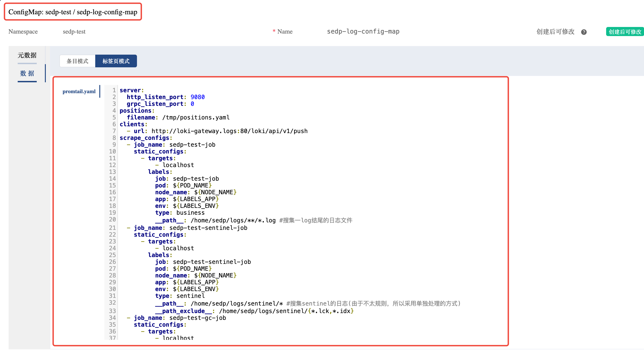The width and height of the screenshot is (644, 350).
Task: Click the 创建后可修改 label text
Action: (x=555, y=32)
